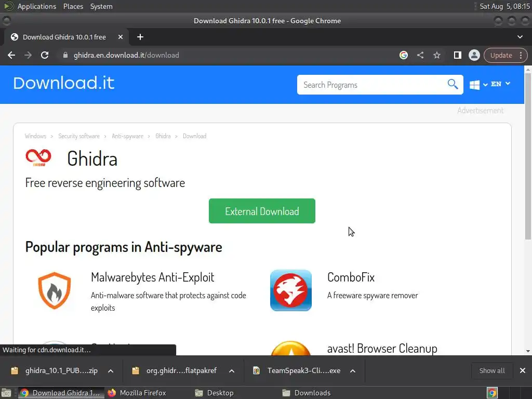
Task: Click the share page icon
Action: tap(420, 55)
